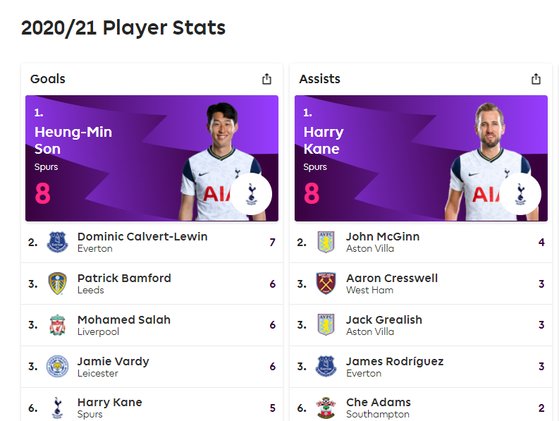Click Spurs crest beside Harry Kane in Goals list

point(57,408)
